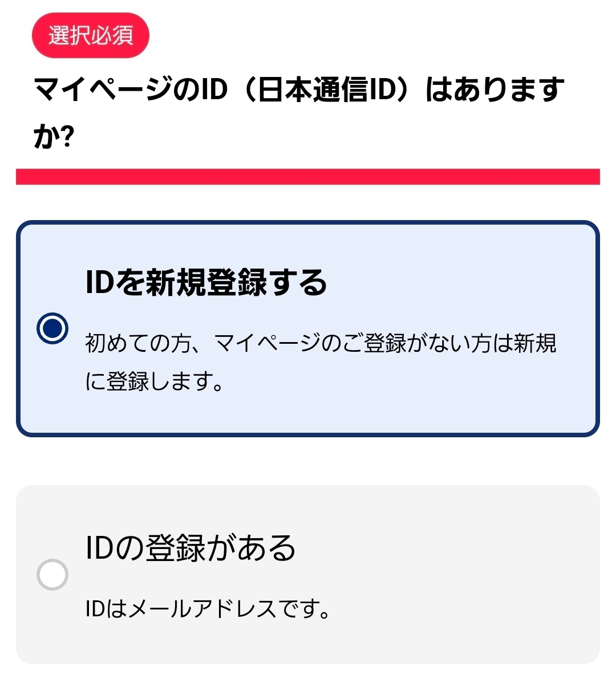The height and width of the screenshot is (687, 616).
Task: Click the に登録します。 description line
Action: [154, 381]
